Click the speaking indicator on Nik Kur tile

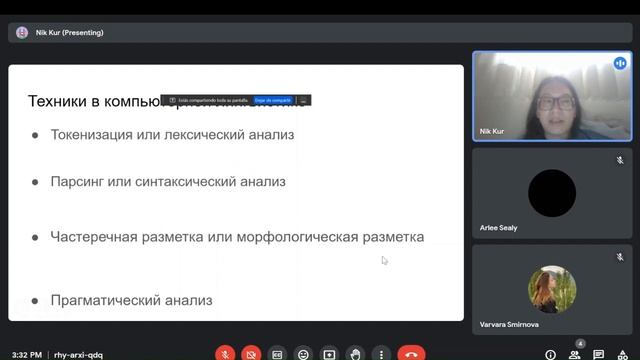[620, 63]
